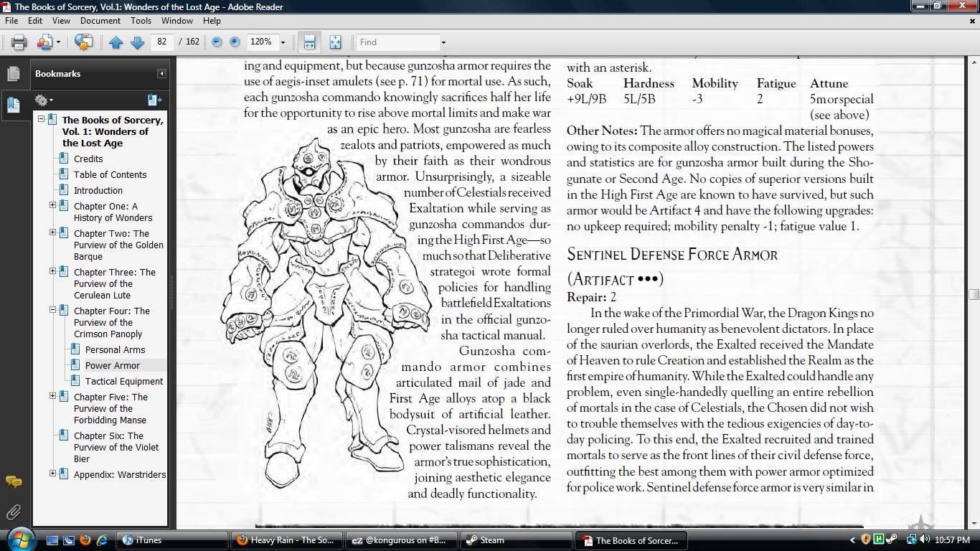Open Chapter One: A History of Wonders bookmark
980x551 pixels.
113,212
